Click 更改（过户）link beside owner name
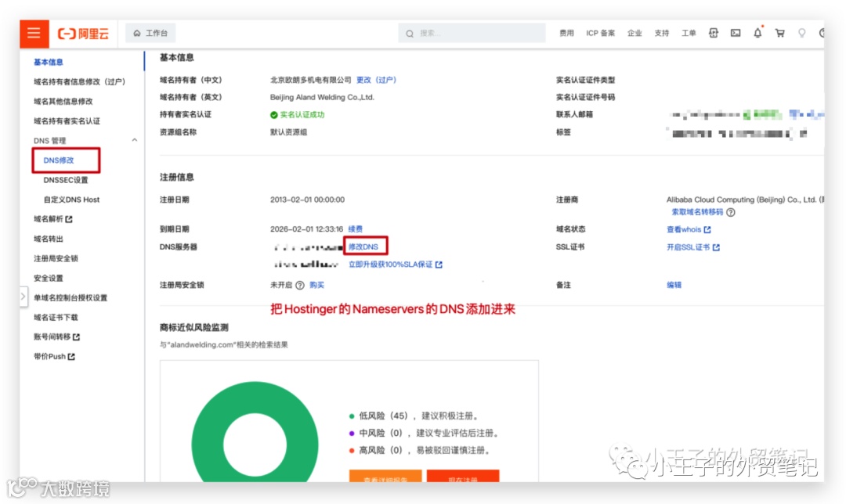 (x=377, y=80)
